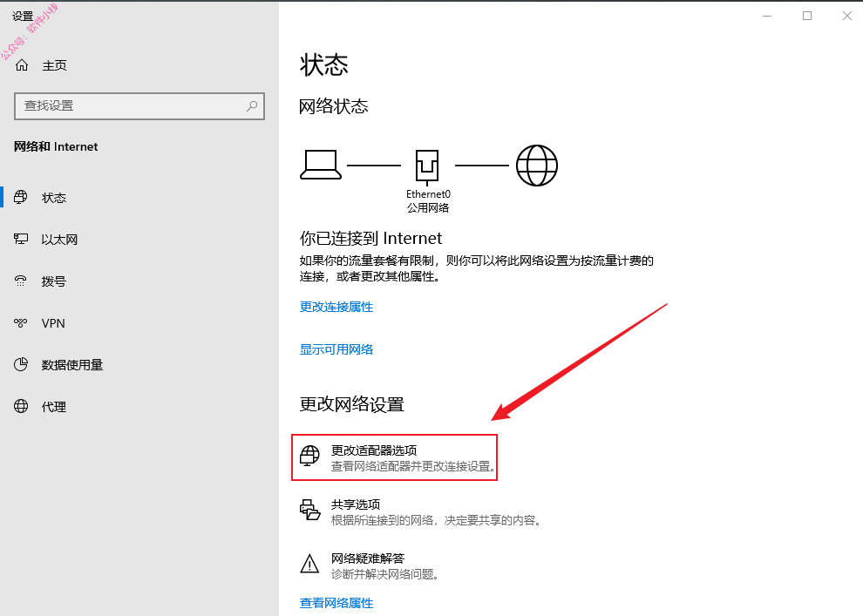The image size is (863, 616).
Task: Click the Internet globe in diagram
Action: (x=537, y=165)
